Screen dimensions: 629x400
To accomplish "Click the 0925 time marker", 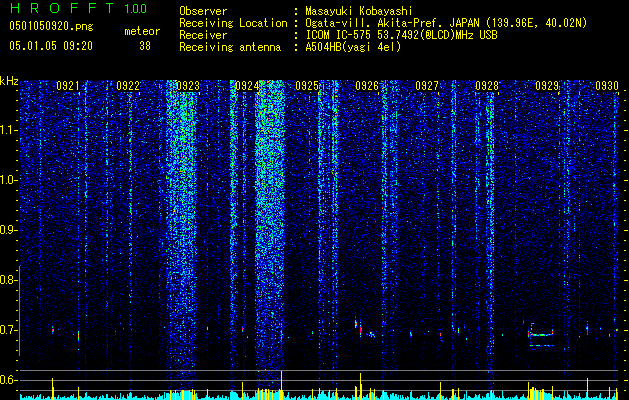I will point(307,86).
